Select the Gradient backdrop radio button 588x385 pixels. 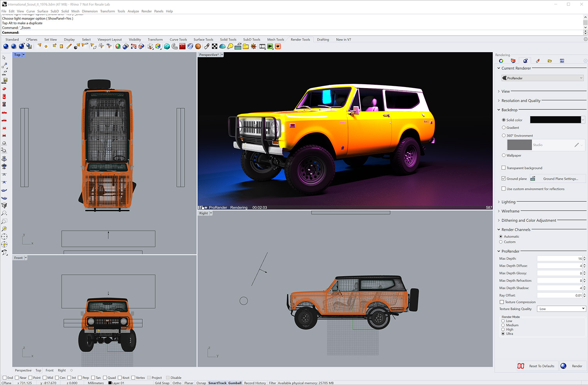pos(504,127)
